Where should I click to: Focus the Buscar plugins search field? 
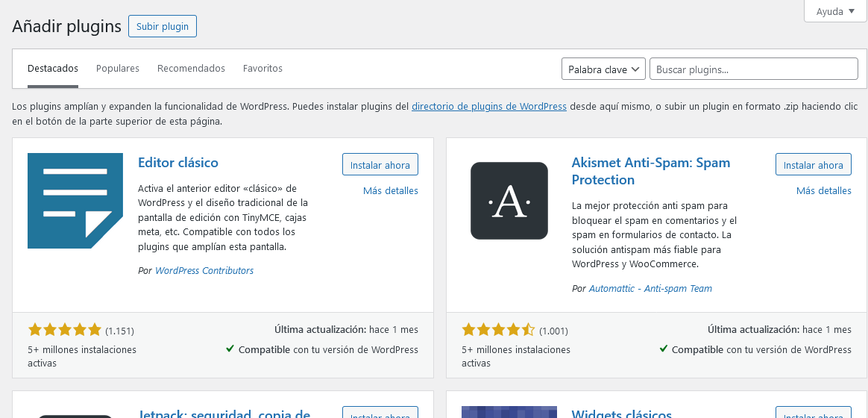pyautogui.click(x=753, y=69)
